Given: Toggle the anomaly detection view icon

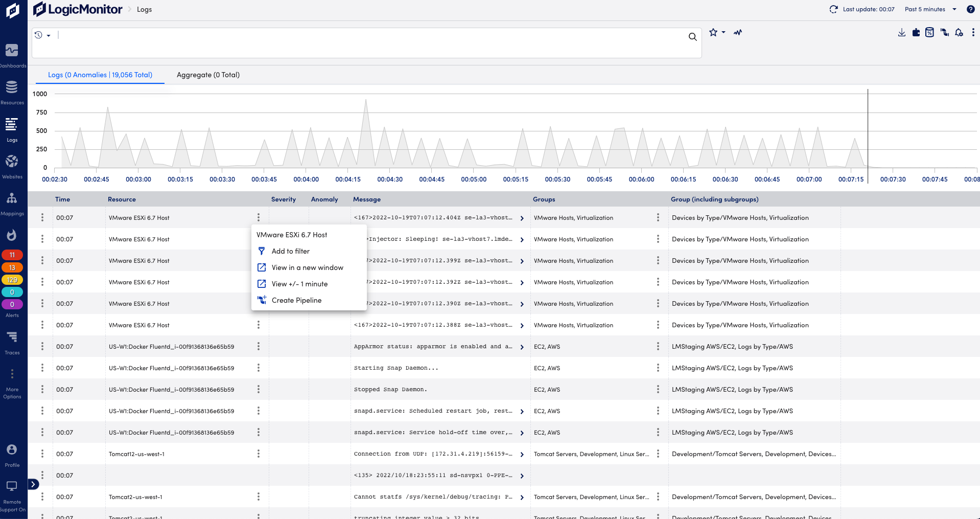Looking at the screenshot, I should [x=737, y=32].
